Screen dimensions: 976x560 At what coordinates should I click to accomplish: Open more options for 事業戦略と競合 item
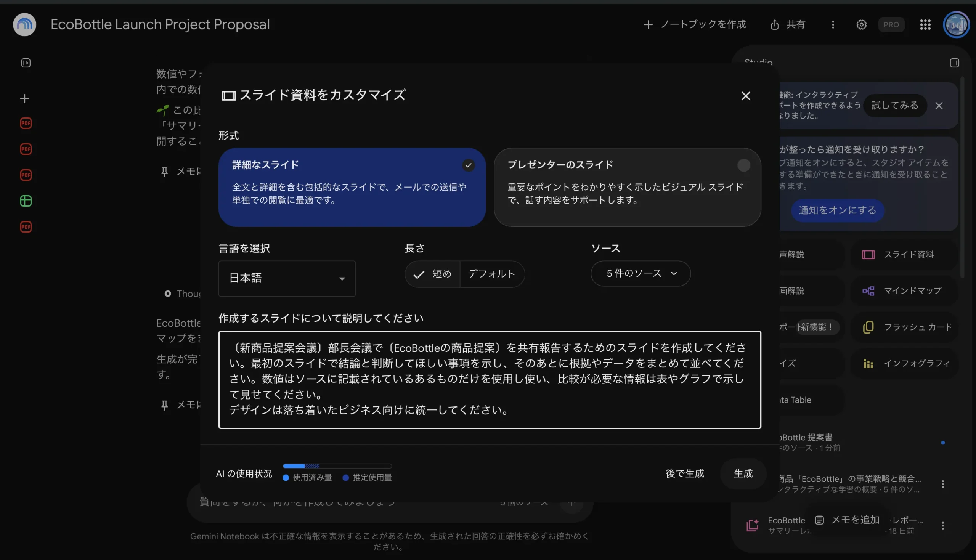pyautogui.click(x=942, y=484)
